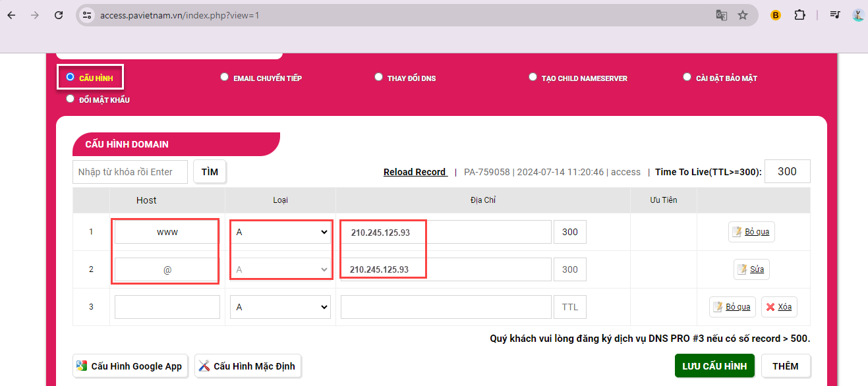The image size is (868, 386).
Task: Click the Cấu Hình Google App button
Action: tap(130, 366)
